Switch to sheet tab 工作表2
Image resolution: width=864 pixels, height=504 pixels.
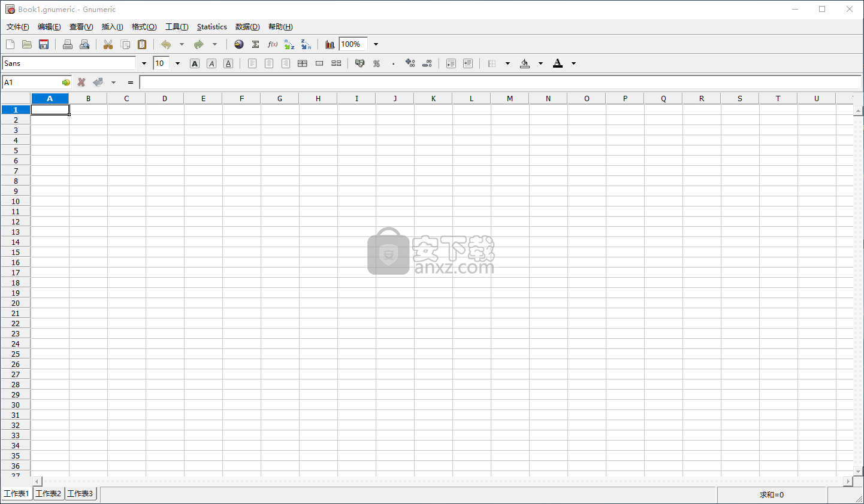(x=49, y=494)
